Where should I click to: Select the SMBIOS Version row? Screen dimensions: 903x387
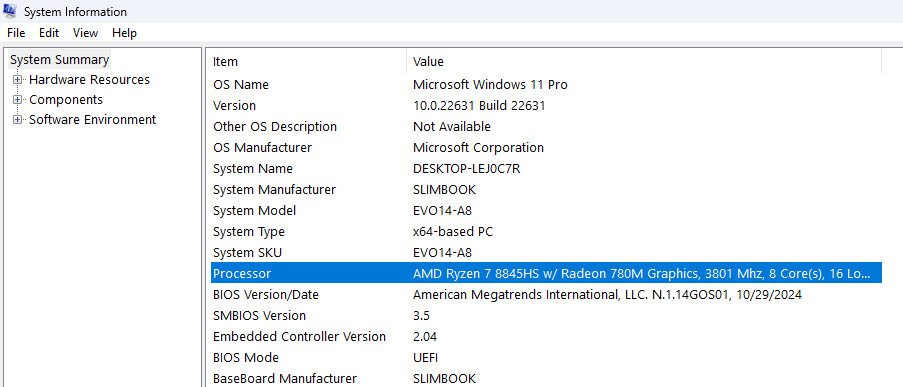click(546, 316)
